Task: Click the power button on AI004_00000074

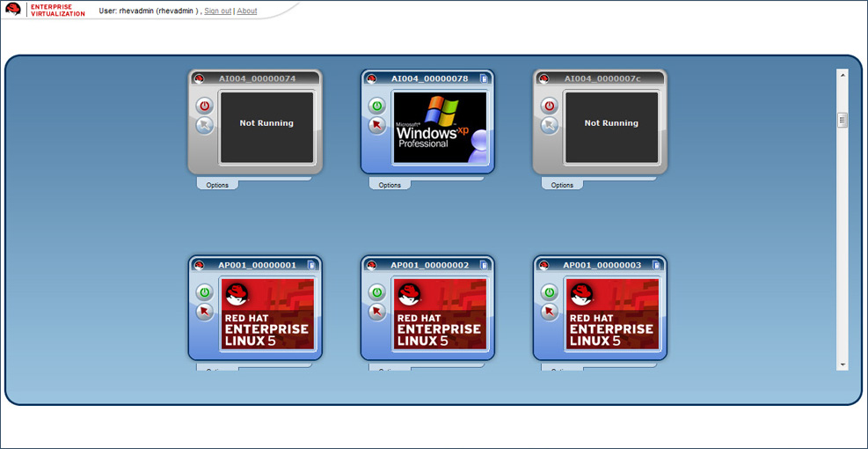Action: click(205, 106)
